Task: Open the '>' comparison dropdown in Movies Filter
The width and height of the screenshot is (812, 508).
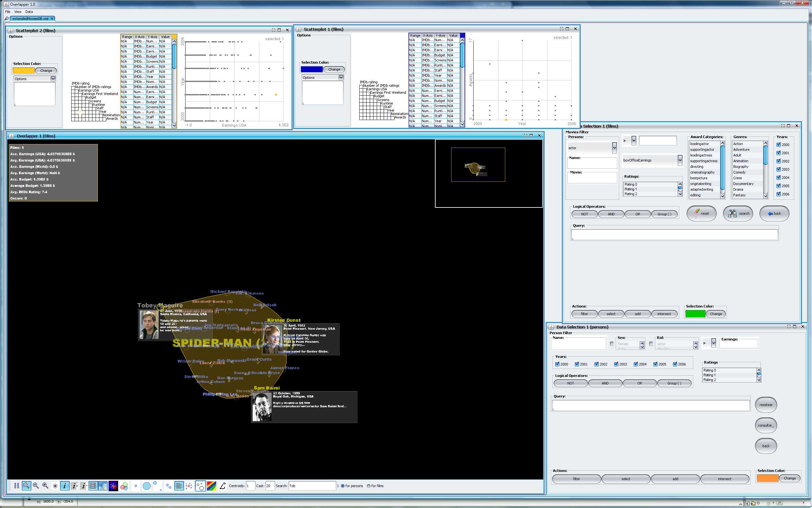Action: pos(634,141)
